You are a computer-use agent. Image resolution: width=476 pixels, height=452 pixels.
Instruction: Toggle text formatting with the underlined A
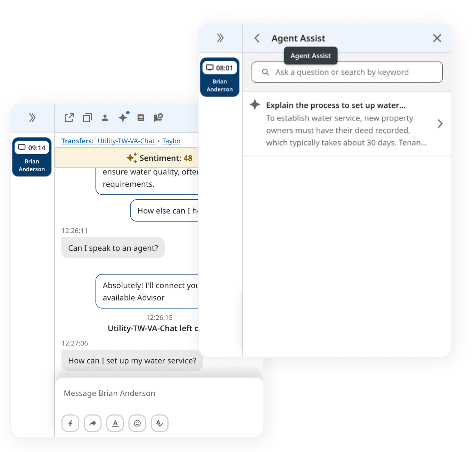point(115,423)
